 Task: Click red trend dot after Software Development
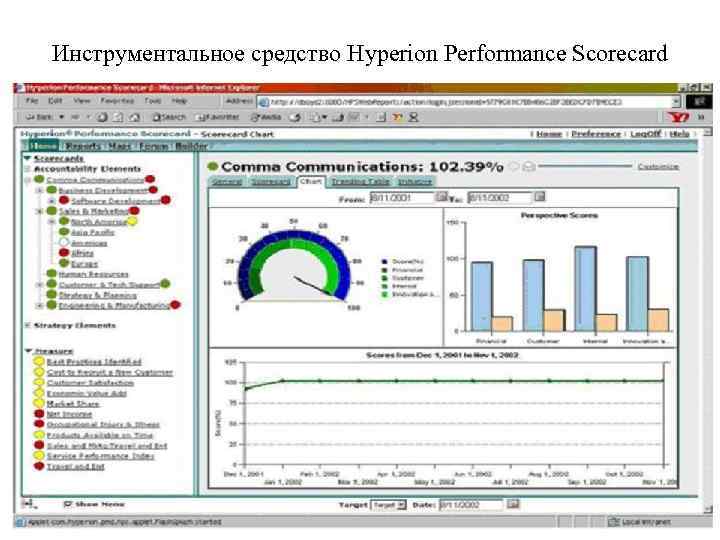coord(166,200)
